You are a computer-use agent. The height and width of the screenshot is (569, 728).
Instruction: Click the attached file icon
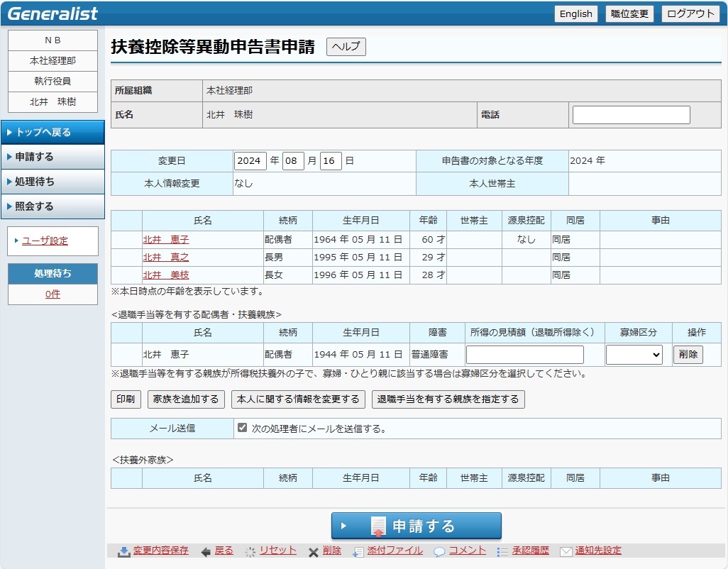tap(358, 551)
